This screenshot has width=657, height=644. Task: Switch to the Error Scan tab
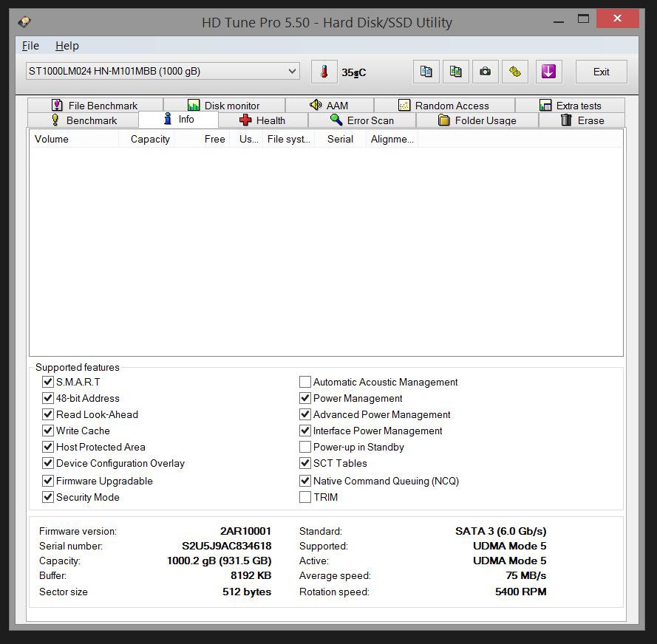point(362,120)
